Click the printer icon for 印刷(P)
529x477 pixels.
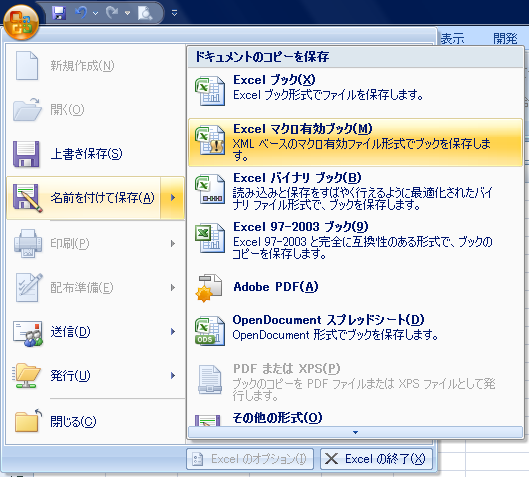28,243
